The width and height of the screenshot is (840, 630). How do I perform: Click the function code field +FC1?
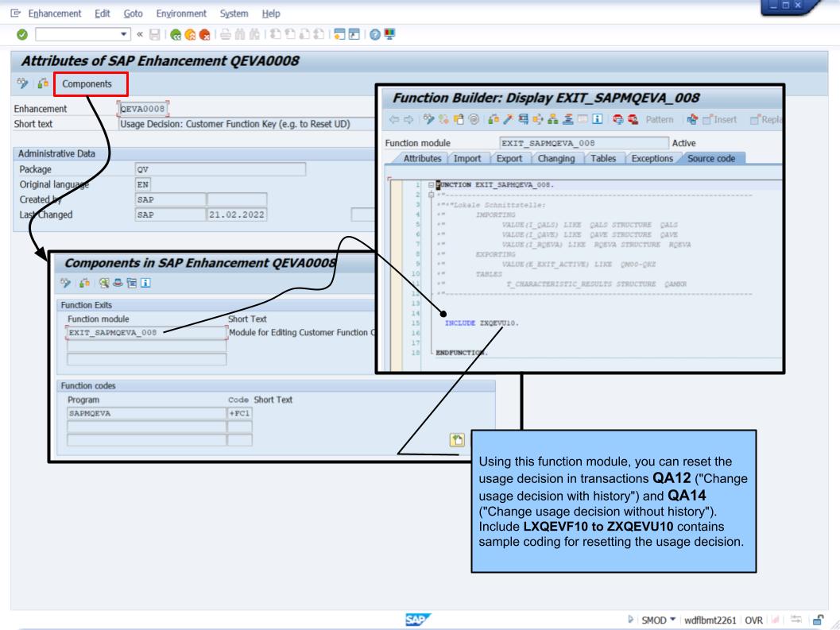(x=239, y=414)
